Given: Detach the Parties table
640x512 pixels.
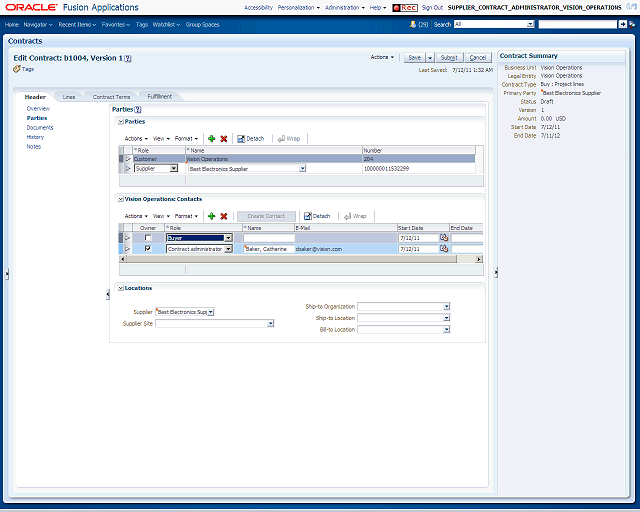Looking at the screenshot, I should [251, 138].
